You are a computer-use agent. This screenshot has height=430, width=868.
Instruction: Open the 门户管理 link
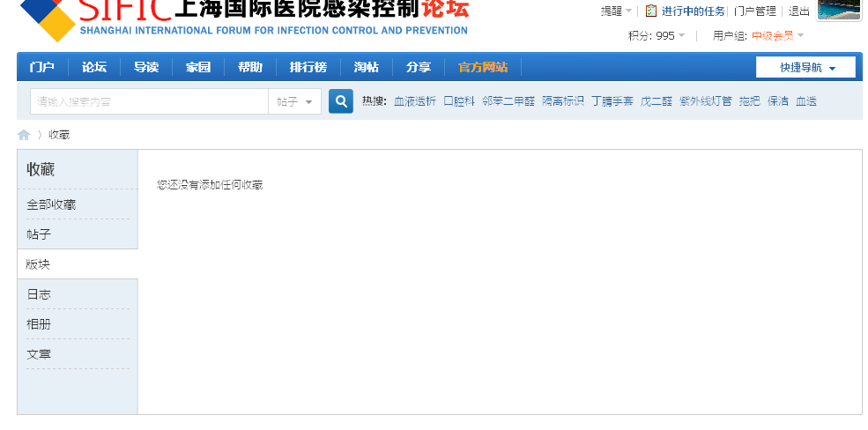click(755, 11)
